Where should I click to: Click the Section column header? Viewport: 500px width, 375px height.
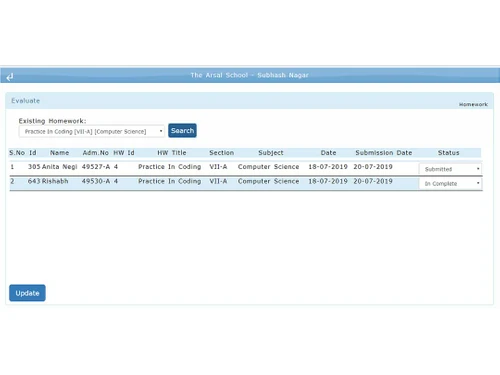[222, 153]
